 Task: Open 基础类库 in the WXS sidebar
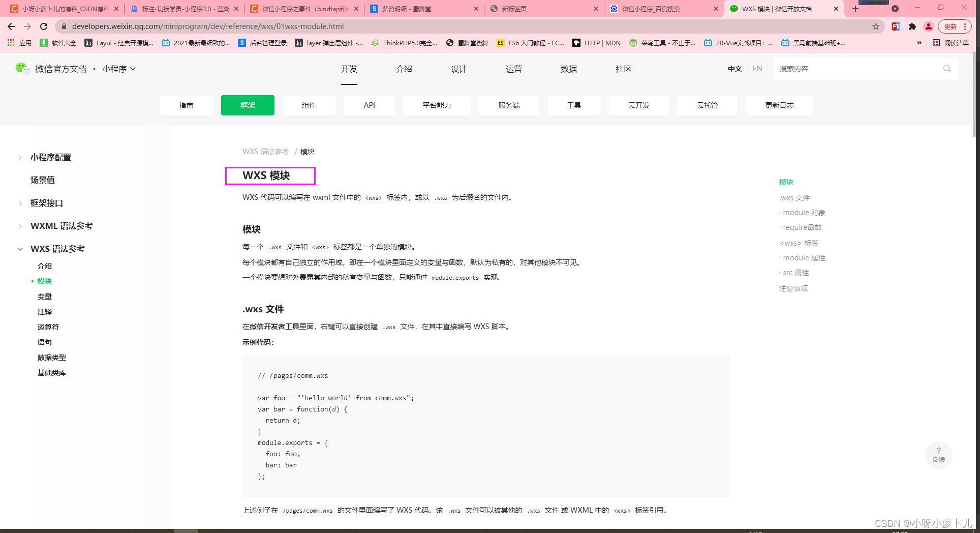pyautogui.click(x=52, y=373)
